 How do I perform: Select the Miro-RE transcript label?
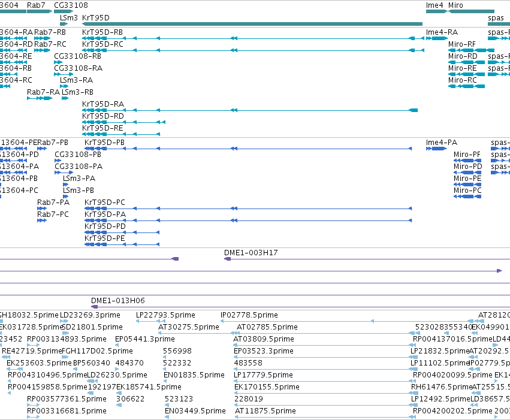tap(462, 68)
